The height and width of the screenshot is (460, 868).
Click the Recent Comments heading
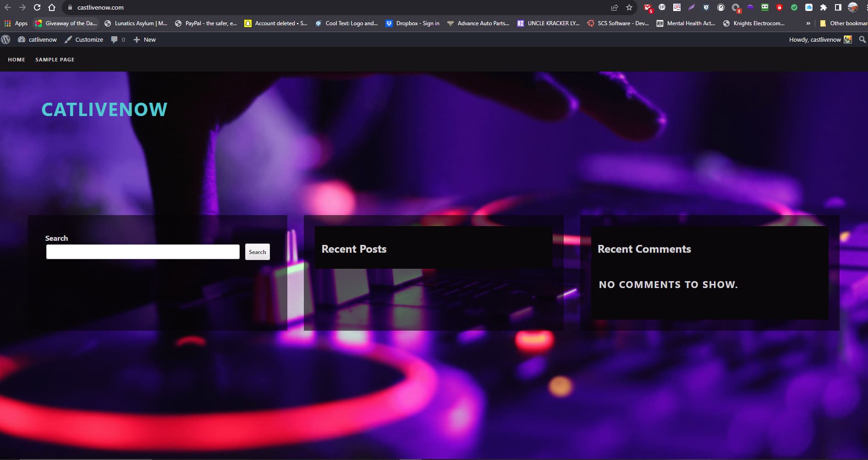644,249
